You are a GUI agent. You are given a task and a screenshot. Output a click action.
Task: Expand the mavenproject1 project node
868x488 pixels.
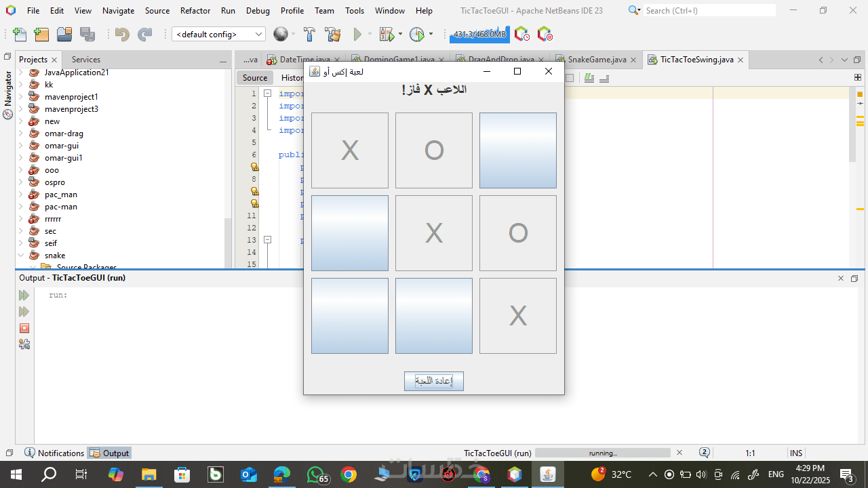tap(20, 97)
